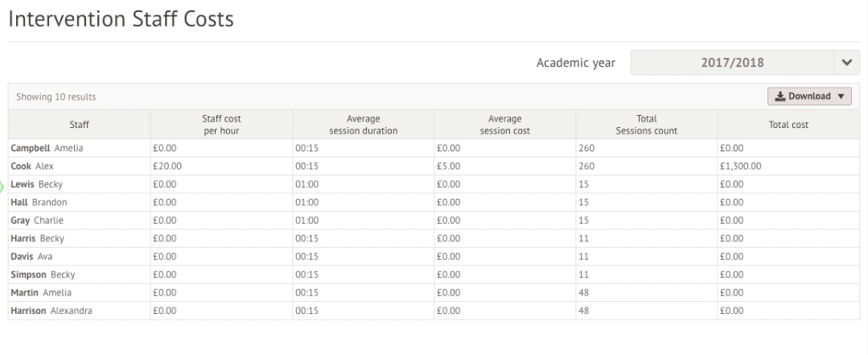This screenshot has width=868, height=355.
Task: Open Campbell Amelia staff row
Action: 47,148
